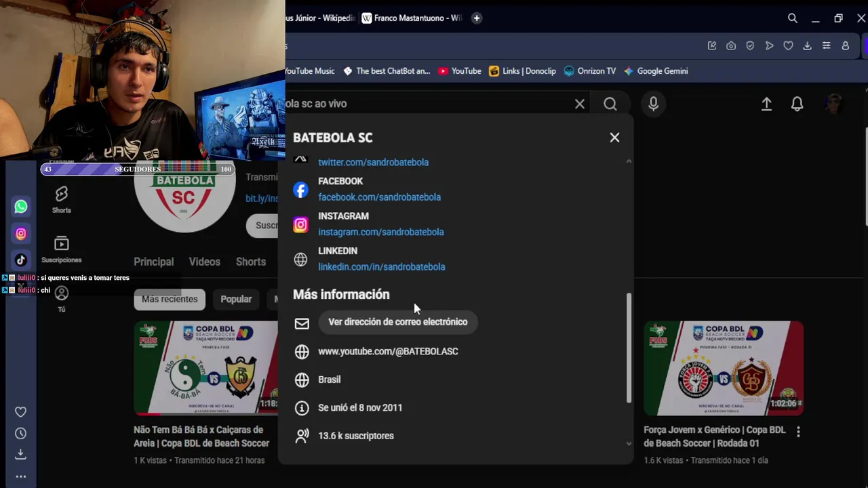This screenshot has width=868, height=488.
Task: Go to YouTube Shorts in the left menu
Action: tap(62, 200)
